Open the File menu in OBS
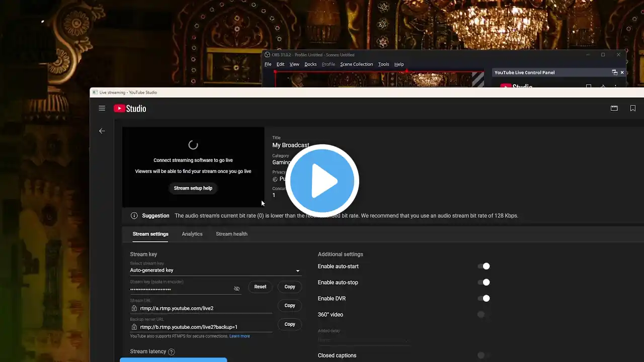 pyautogui.click(x=268, y=64)
